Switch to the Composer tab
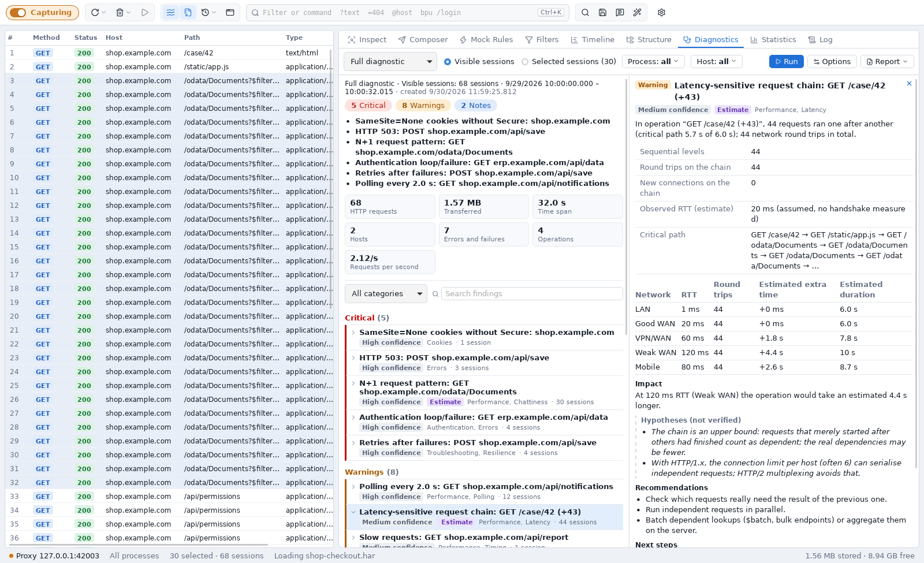The image size is (924, 563). click(x=423, y=40)
